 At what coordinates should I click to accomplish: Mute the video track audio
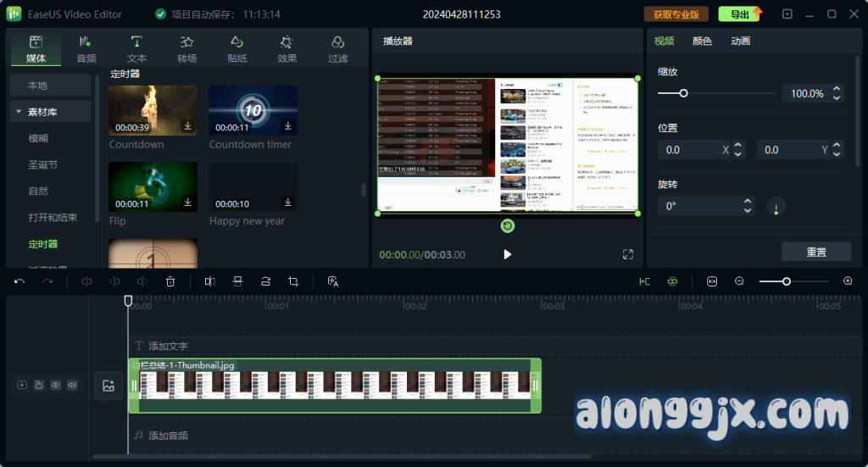[72, 385]
